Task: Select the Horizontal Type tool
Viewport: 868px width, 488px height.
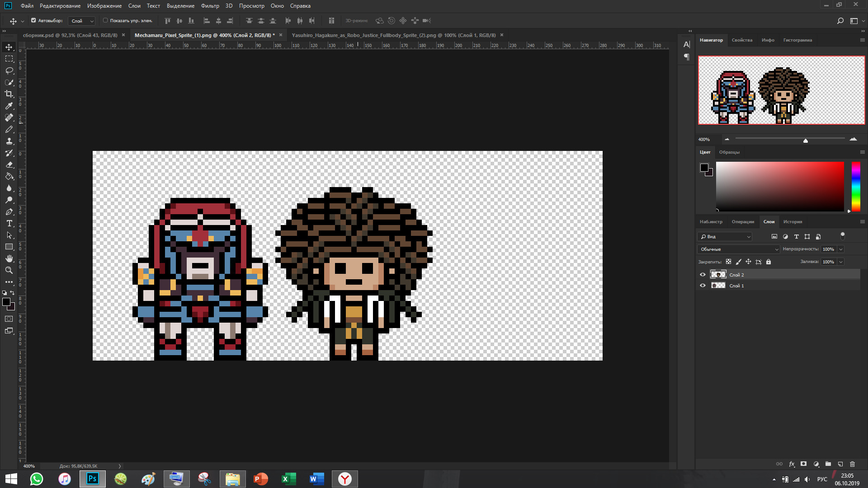Action: [x=9, y=224]
